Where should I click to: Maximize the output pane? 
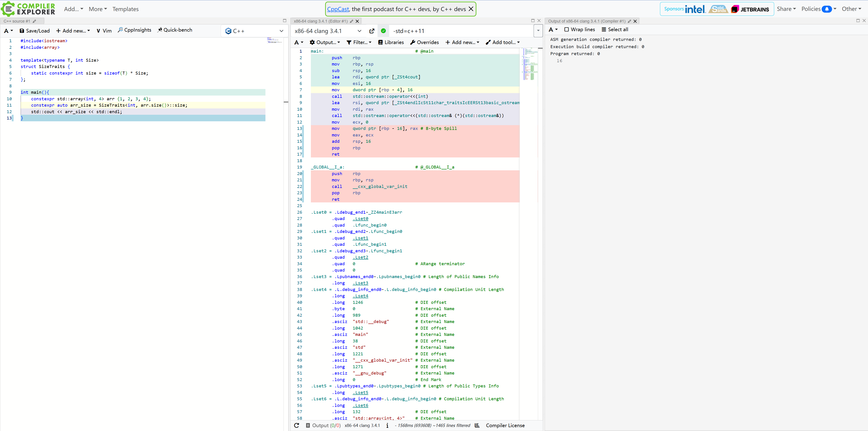(858, 21)
